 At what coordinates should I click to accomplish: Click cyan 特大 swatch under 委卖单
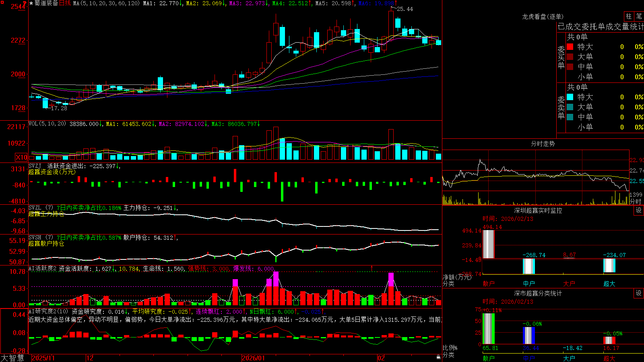[570, 97]
